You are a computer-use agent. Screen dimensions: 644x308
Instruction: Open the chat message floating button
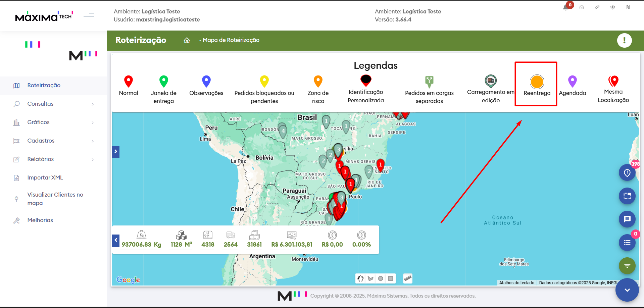627,219
